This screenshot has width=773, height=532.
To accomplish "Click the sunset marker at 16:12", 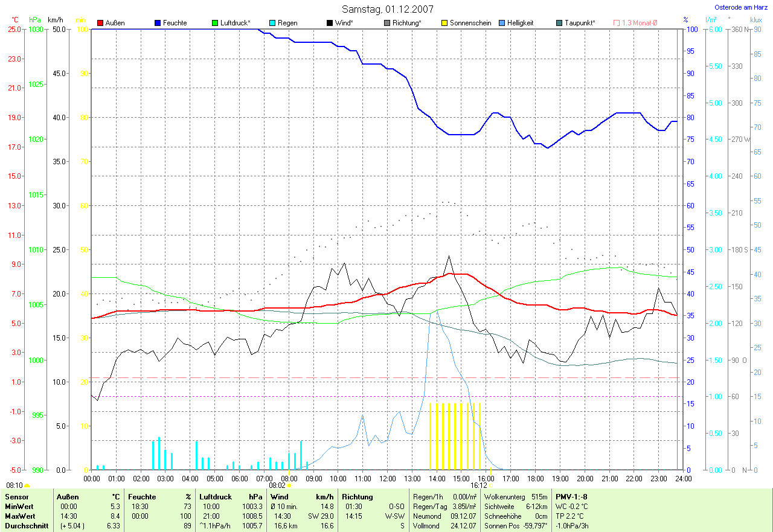I will pyautogui.click(x=490, y=486).
